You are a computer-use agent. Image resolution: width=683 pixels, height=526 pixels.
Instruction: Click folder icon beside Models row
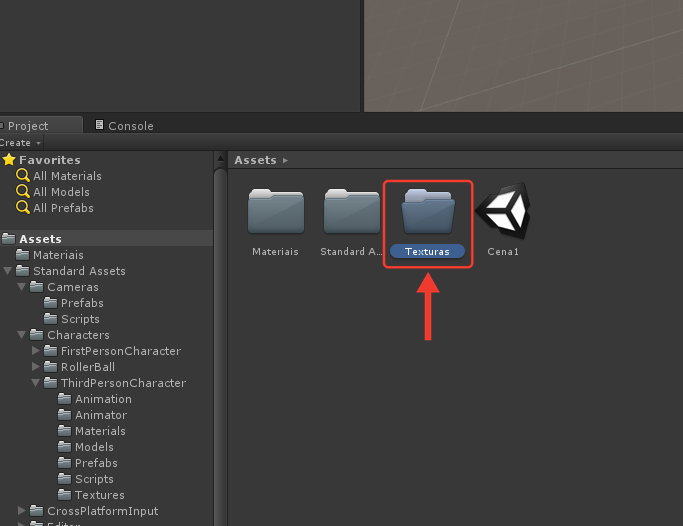coord(64,447)
